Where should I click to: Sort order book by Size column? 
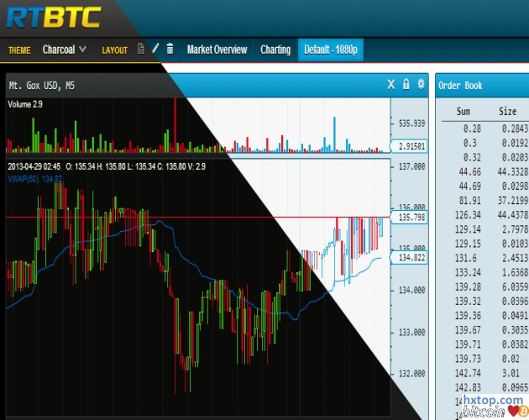click(508, 111)
